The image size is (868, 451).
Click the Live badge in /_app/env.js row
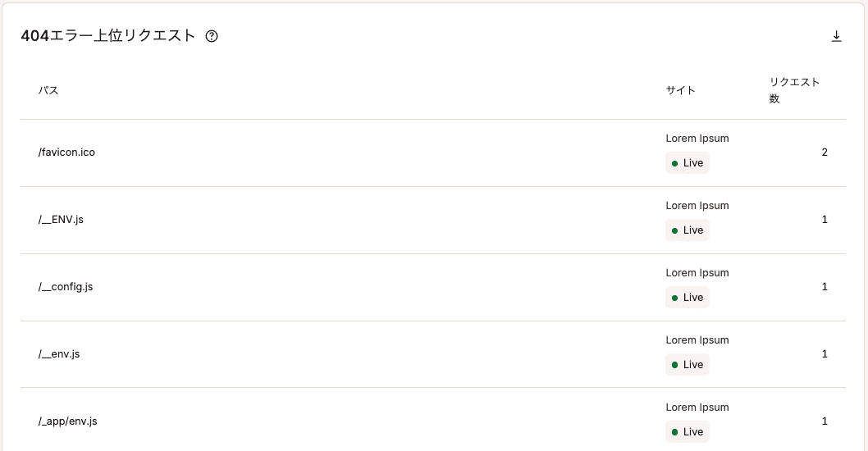pos(688,432)
